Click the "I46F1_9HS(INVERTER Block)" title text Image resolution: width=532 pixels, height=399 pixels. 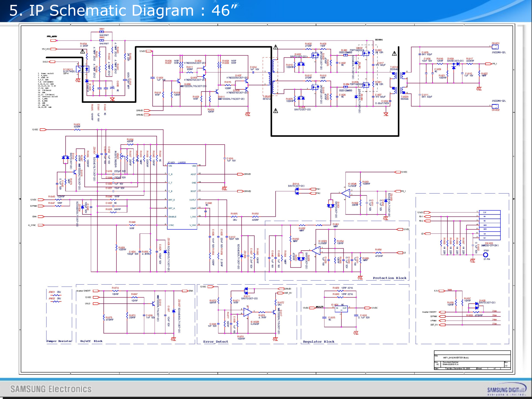(x=456, y=358)
